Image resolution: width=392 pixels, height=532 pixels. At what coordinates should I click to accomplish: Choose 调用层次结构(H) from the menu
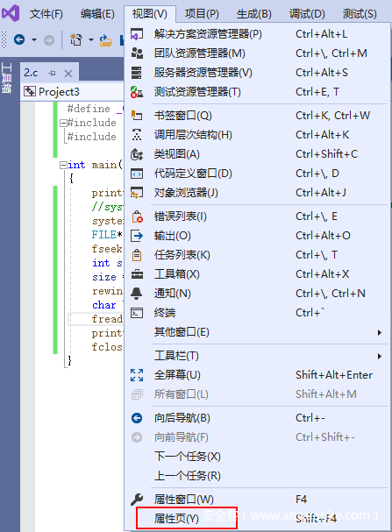tap(257, 135)
